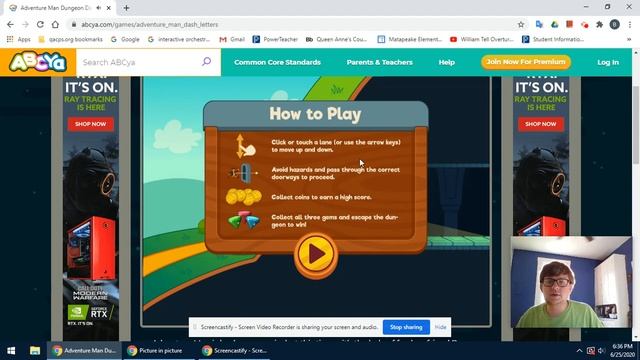
Task: Expand the bookmarks overflow chevron
Action: (629, 39)
